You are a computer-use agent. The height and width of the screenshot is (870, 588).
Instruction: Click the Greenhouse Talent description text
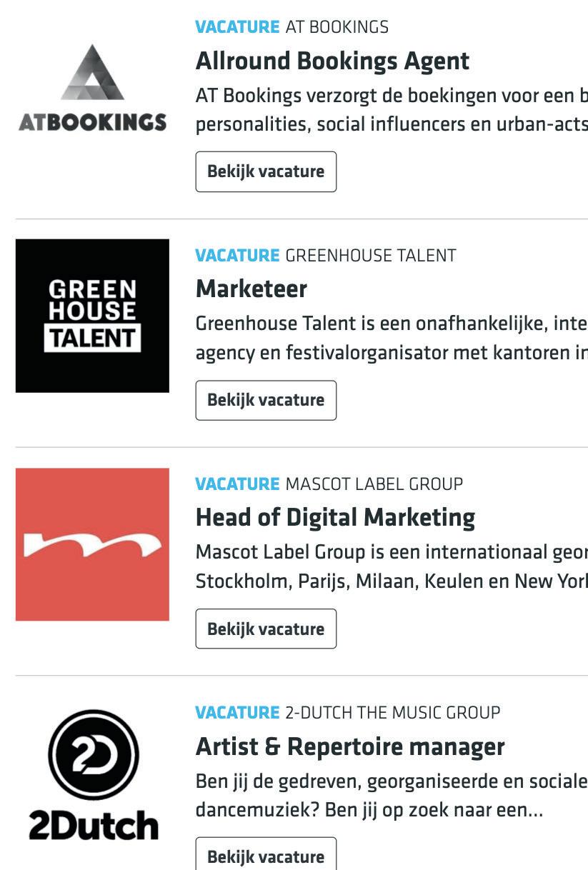pos(391,338)
